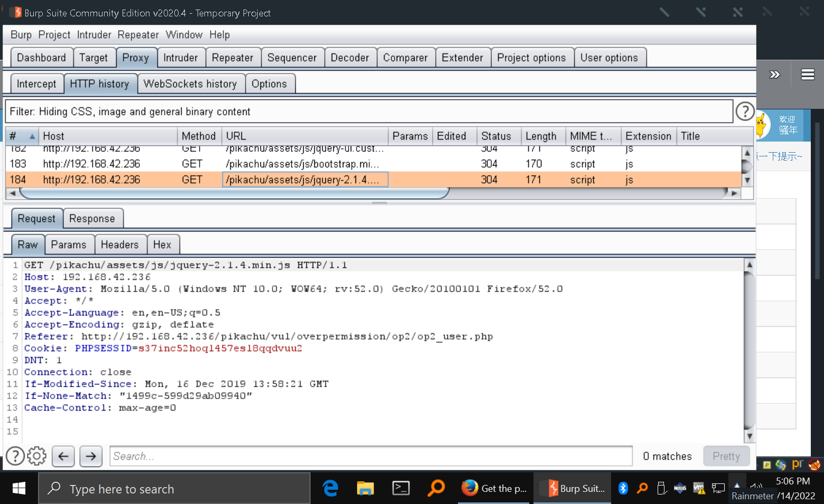The image size is (824, 504).
Task: Switch the request view to Hex
Action: (x=162, y=245)
